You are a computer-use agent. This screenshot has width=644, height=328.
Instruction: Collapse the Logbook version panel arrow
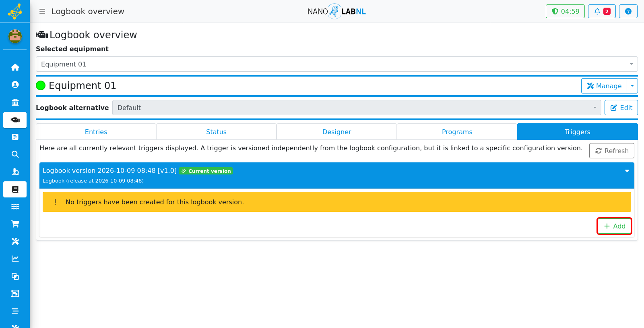627,171
